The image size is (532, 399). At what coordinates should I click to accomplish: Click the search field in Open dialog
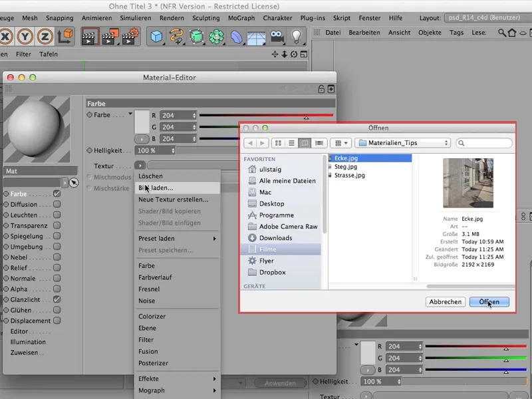484,143
